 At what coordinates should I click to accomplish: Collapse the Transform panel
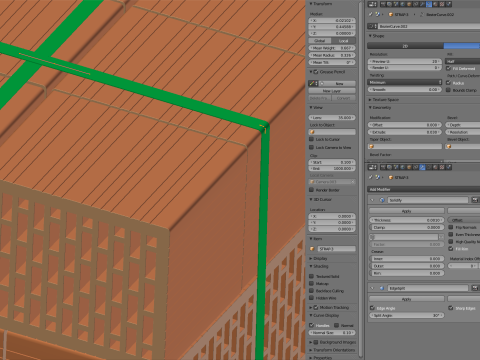(311, 4)
